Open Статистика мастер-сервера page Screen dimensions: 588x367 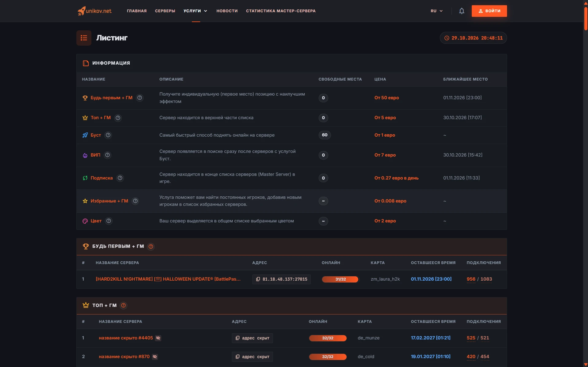pos(281,11)
